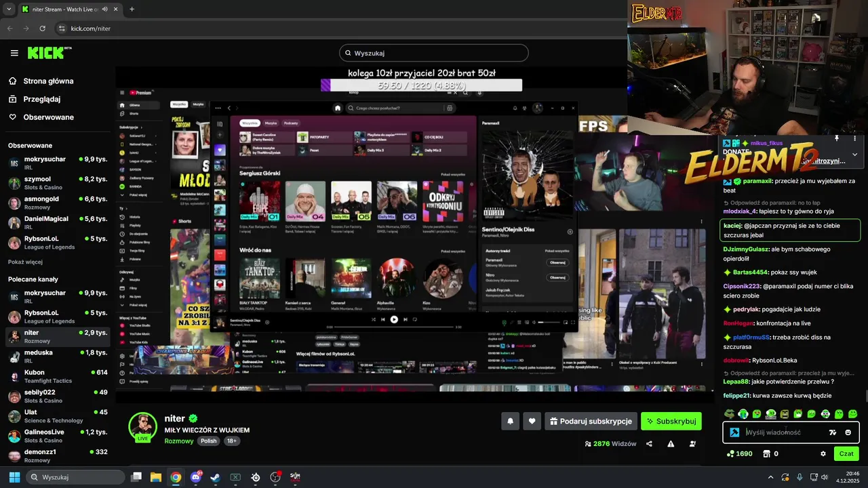Open szymool channel in followed list
The height and width of the screenshot is (488, 868).
[x=58, y=183]
